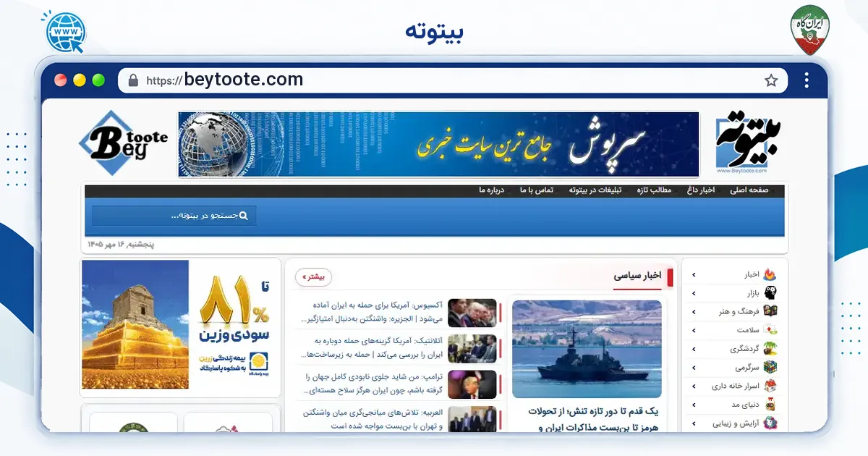Click the فرهنگ و هنر category label
The image size is (868, 456).
739,312
